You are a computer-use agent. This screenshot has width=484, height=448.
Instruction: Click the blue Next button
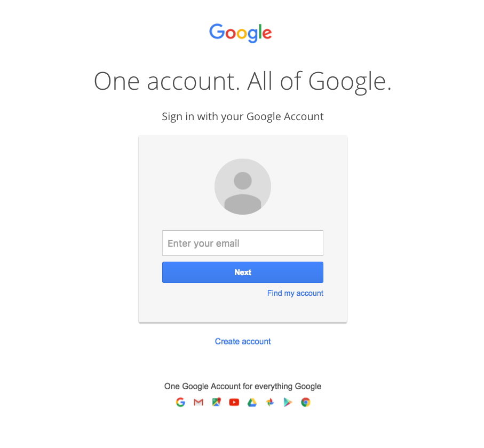(x=243, y=272)
